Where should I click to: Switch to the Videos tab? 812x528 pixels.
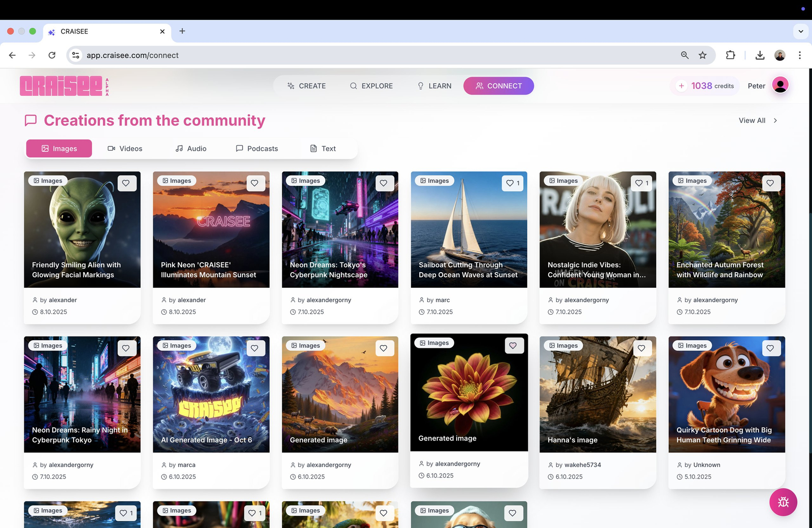125,149
